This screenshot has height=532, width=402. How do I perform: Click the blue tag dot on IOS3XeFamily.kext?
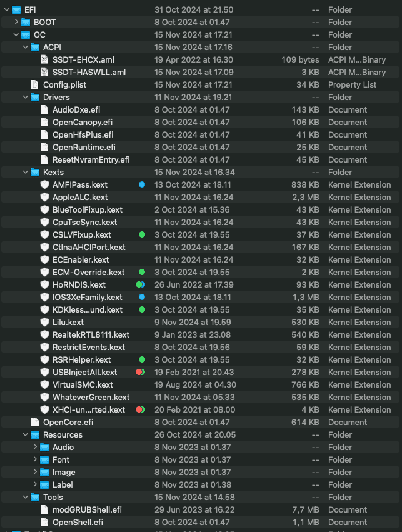coord(142,297)
